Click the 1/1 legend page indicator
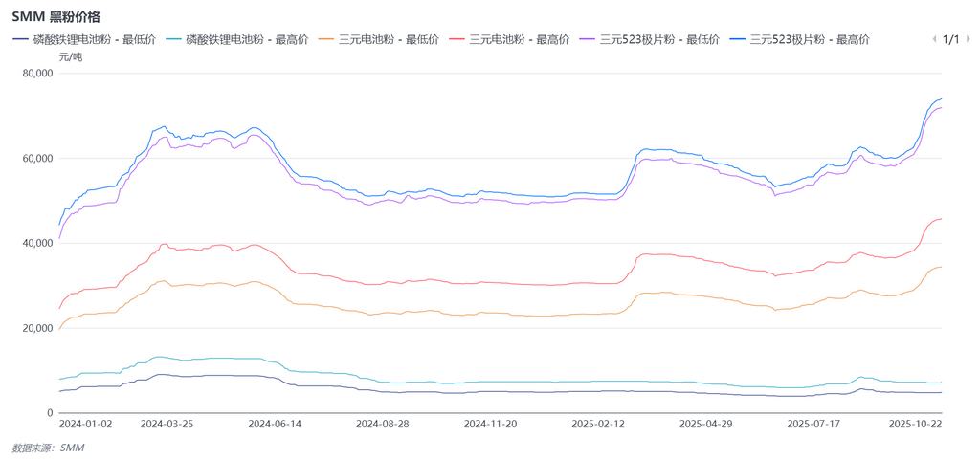This screenshot has height=459, width=980. [x=951, y=39]
